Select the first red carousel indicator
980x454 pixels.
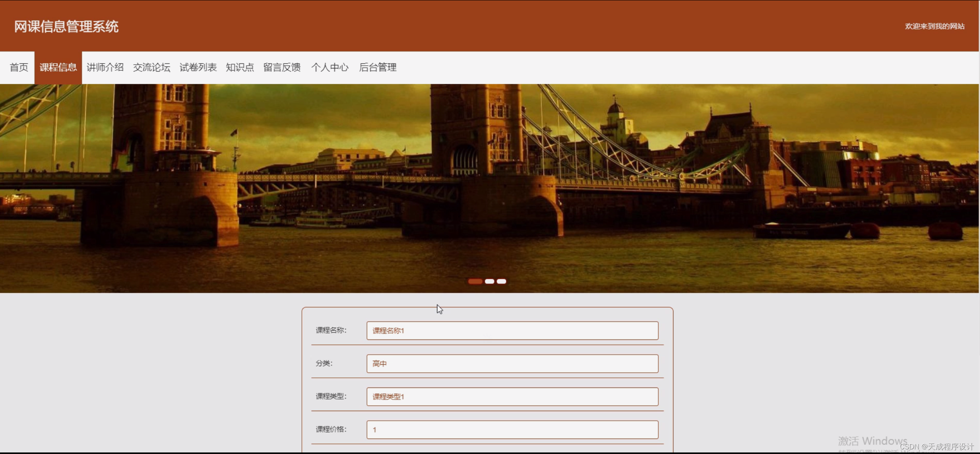point(475,281)
